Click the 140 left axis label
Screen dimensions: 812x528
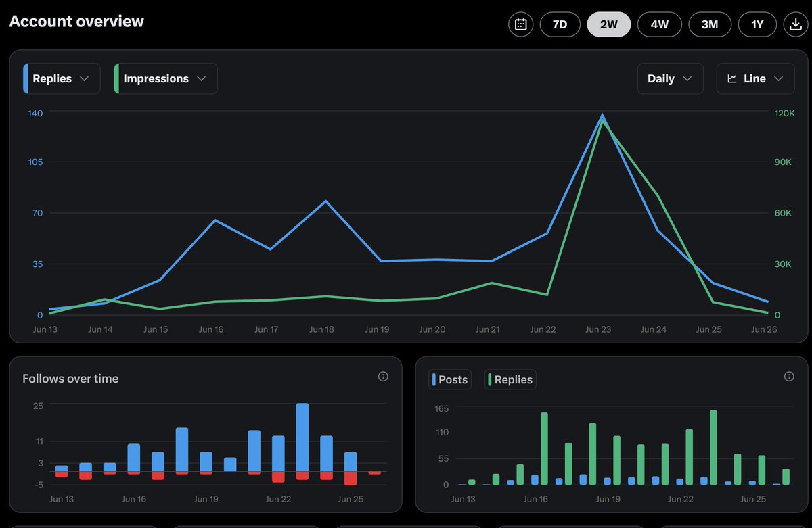tap(35, 112)
